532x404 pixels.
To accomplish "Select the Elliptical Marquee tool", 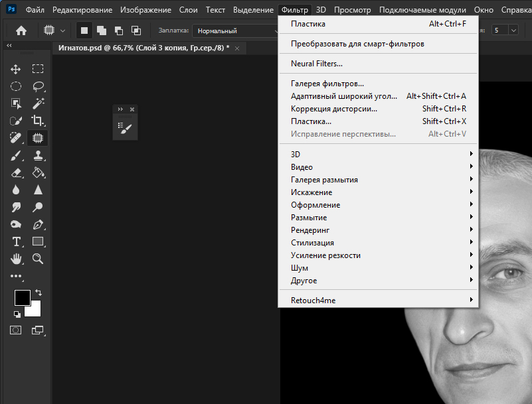I will pyautogui.click(x=15, y=86).
